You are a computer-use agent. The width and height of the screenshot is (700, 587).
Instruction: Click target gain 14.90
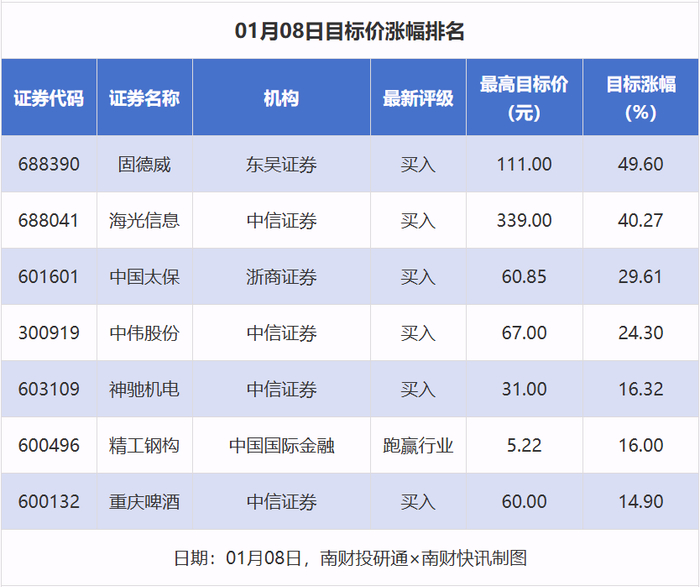(641, 502)
